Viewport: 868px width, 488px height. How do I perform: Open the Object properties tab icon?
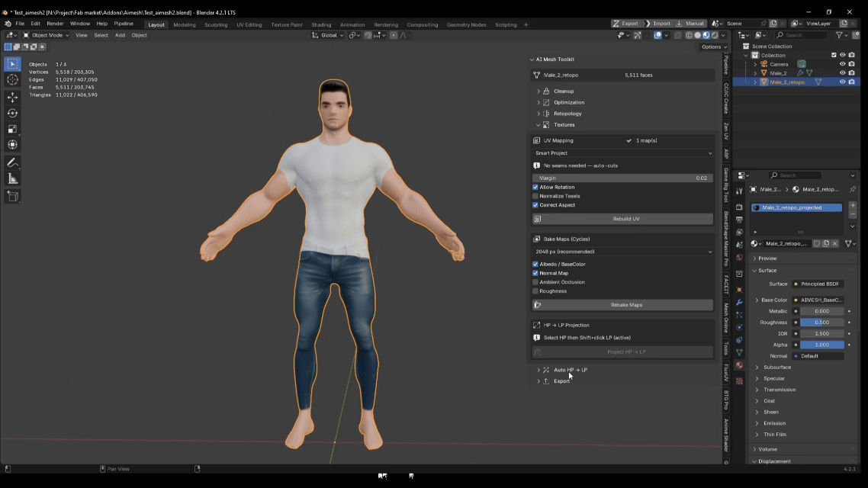[739, 290]
